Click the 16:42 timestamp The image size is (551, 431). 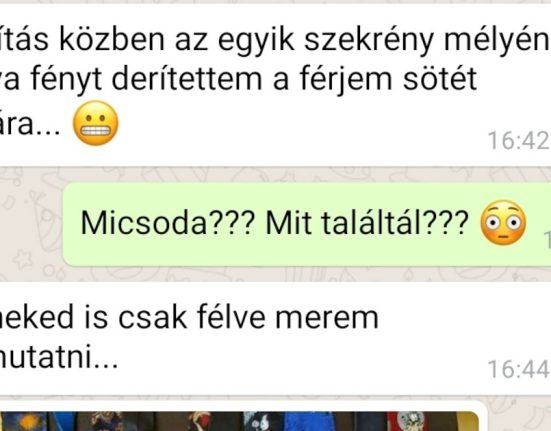pyautogui.click(x=519, y=141)
